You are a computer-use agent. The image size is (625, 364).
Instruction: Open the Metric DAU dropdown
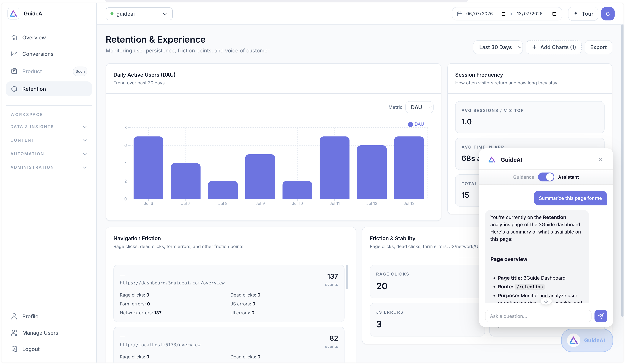tap(419, 107)
